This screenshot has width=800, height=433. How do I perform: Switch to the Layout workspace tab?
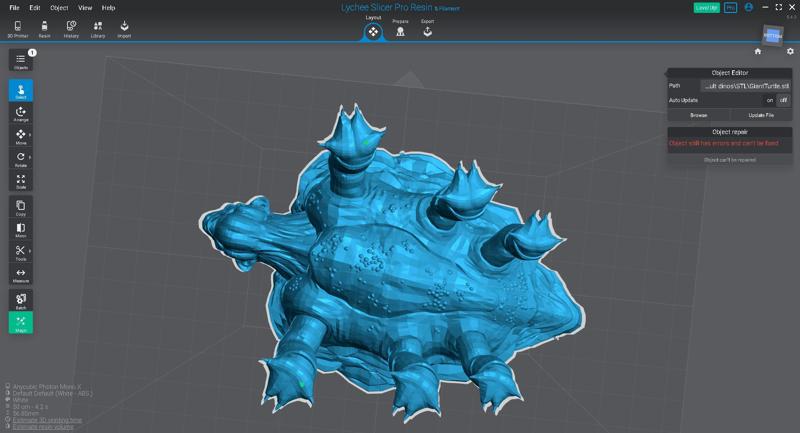point(373,32)
